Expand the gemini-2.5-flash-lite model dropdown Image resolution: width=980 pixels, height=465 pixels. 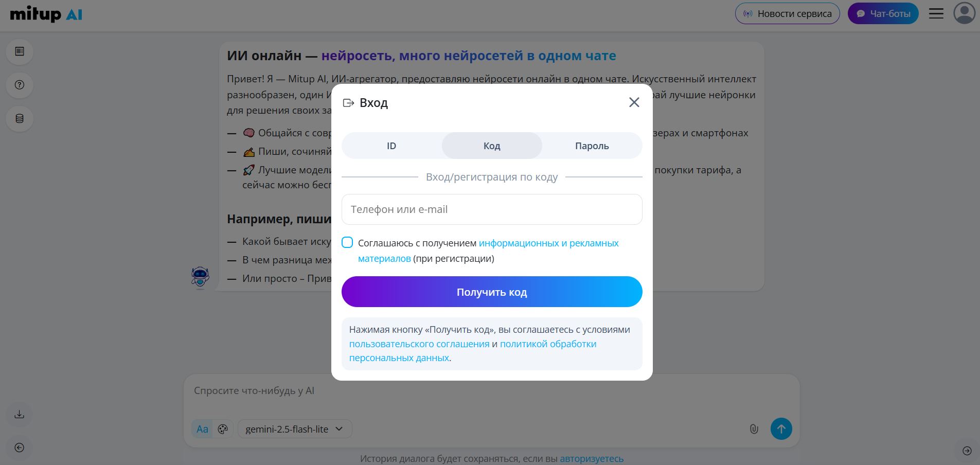click(294, 428)
